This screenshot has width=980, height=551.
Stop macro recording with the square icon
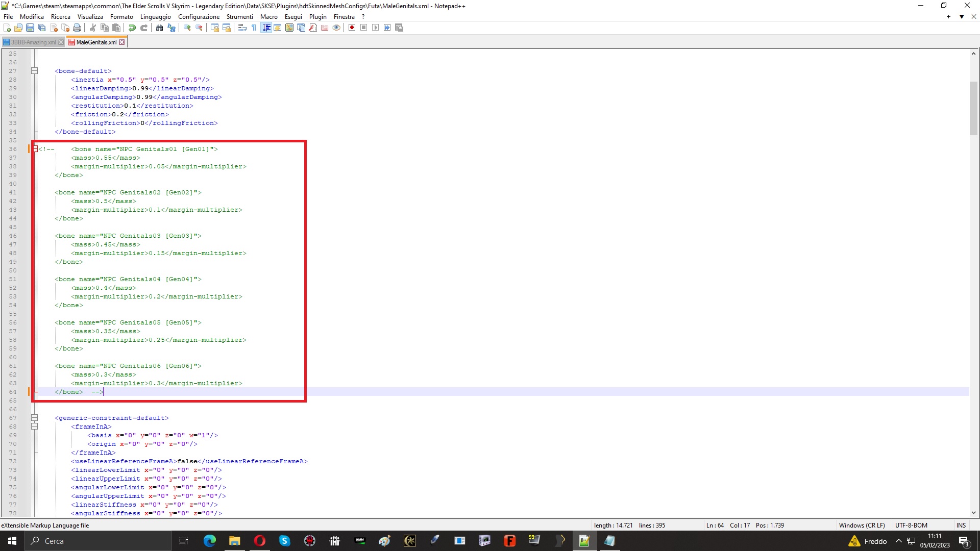point(364,28)
